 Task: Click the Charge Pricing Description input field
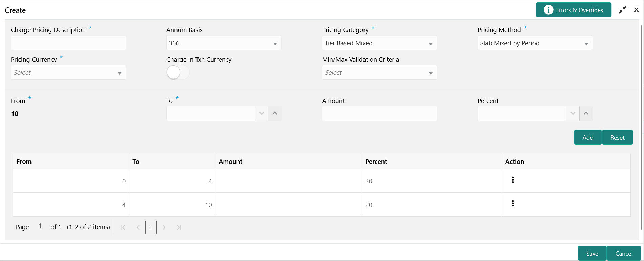[68, 43]
